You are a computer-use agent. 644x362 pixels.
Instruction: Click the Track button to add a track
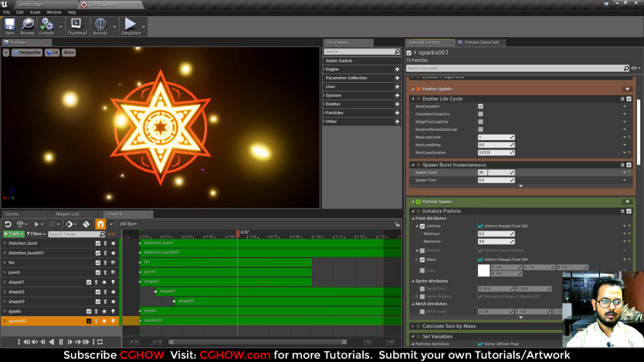point(14,233)
